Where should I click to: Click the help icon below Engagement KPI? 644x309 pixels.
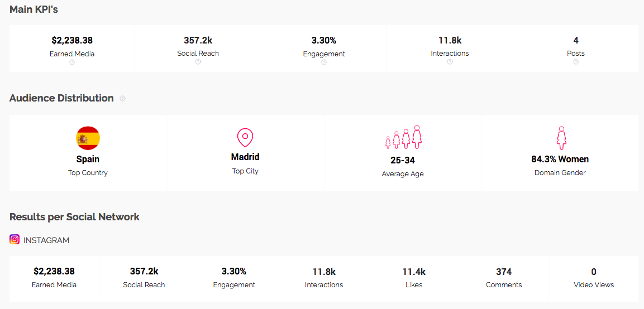(x=324, y=62)
